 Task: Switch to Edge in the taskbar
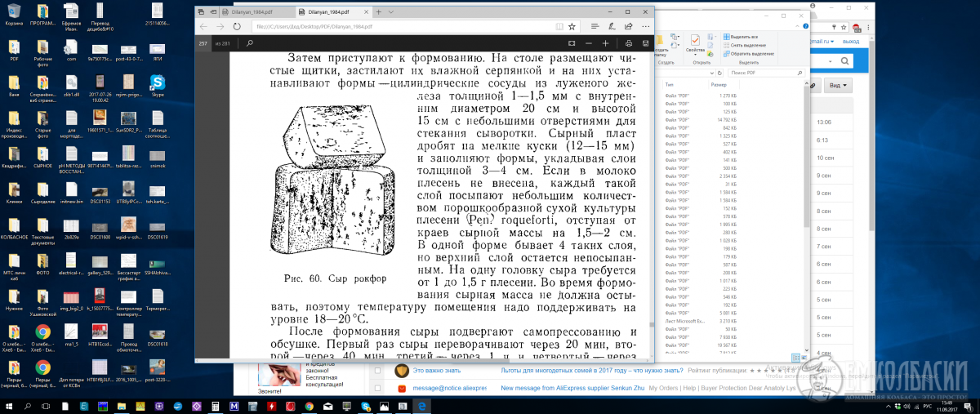[422, 406]
